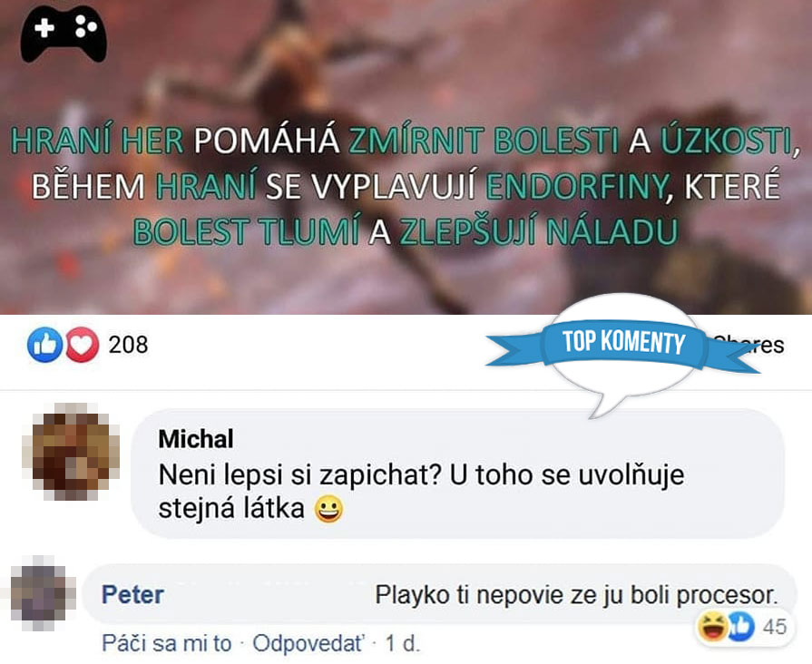Click the laughing reaction on Peter's comment

click(x=711, y=626)
